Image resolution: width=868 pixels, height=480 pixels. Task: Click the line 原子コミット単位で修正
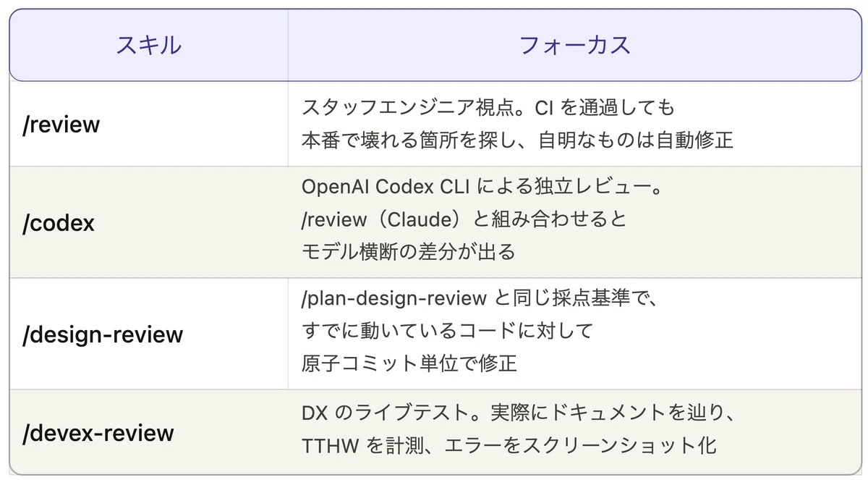coord(409,363)
